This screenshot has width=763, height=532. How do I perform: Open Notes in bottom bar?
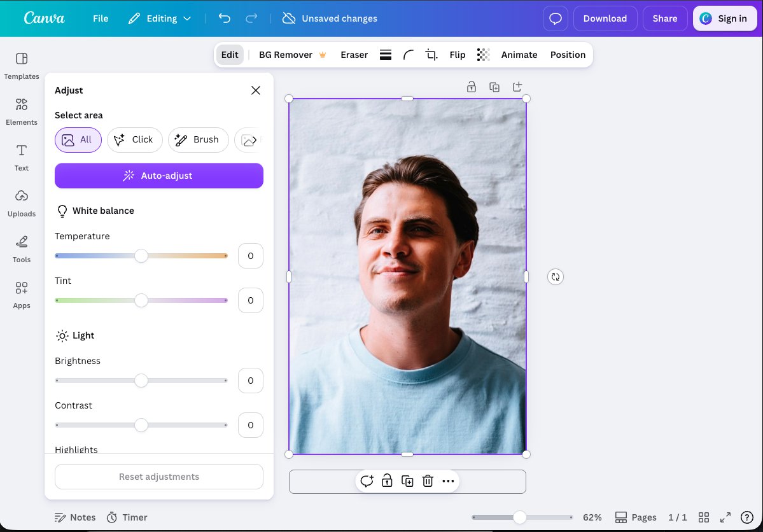(x=75, y=517)
